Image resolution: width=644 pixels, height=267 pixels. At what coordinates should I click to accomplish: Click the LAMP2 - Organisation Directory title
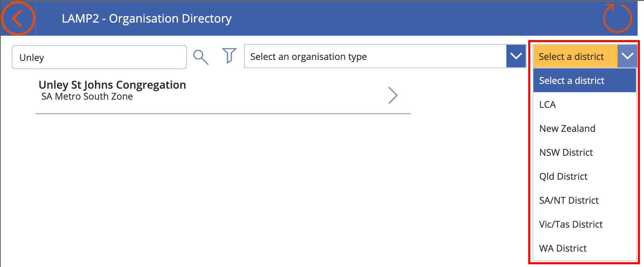point(147,18)
